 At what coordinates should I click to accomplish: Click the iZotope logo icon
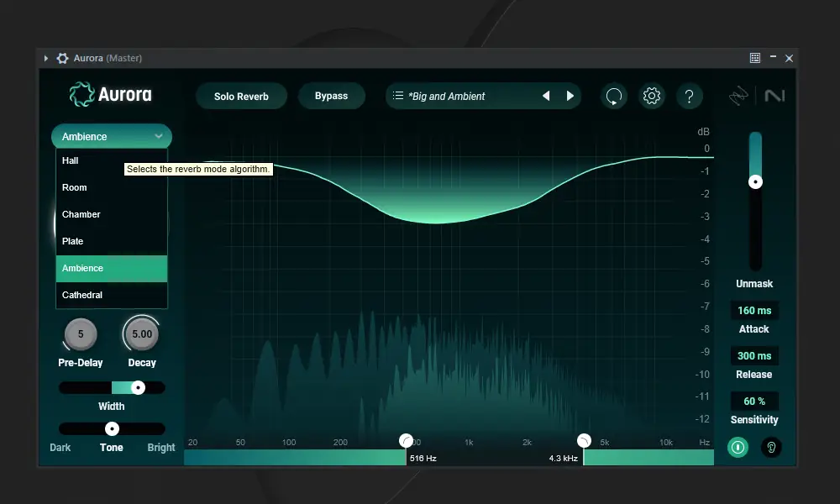point(738,96)
